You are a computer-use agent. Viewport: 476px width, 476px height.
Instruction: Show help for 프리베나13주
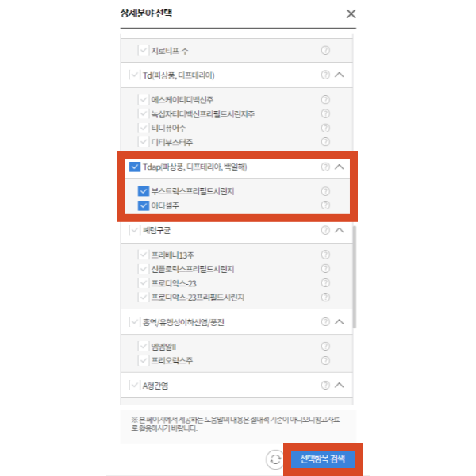(x=325, y=255)
